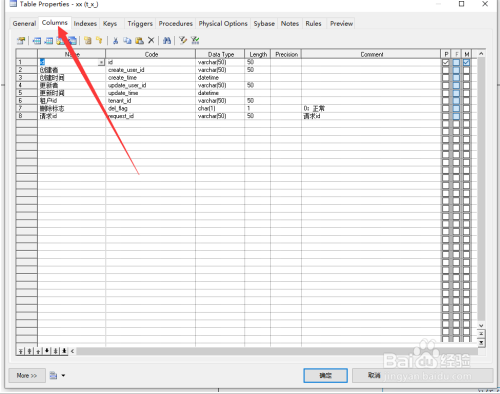Viewport: 500px width, 394px height.
Task: Open the Notes tab
Action: click(x=290, y=24)
